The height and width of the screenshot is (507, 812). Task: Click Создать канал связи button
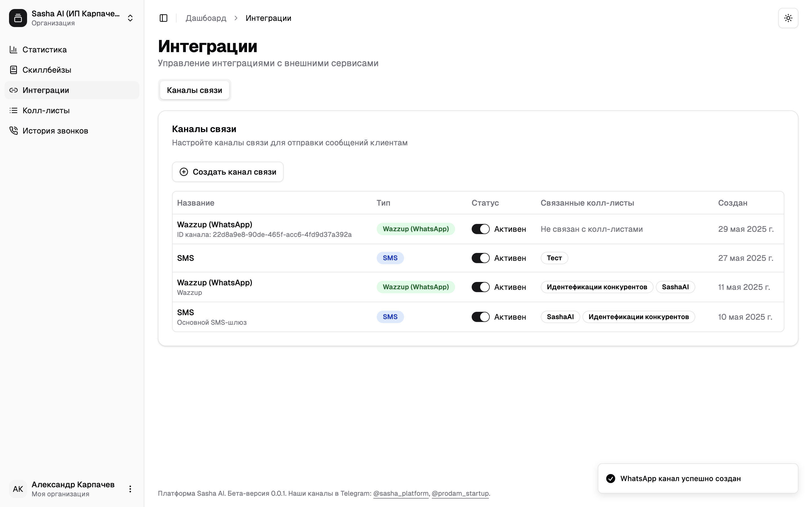point(228,172)
